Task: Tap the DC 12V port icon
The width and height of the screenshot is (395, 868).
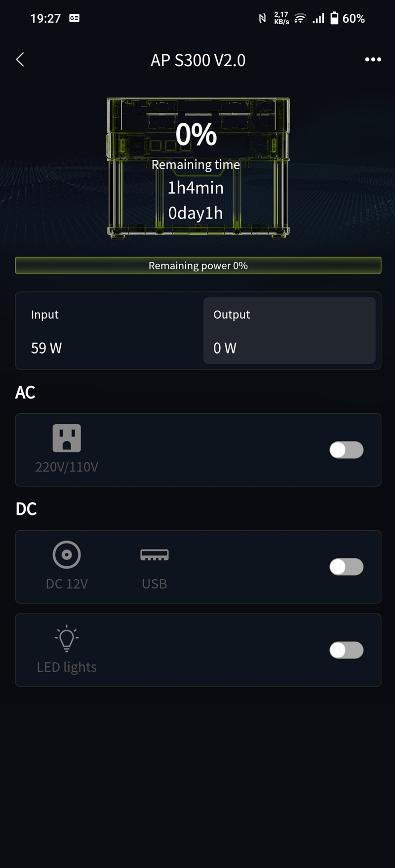Action: pyautogui.click(x=67, y=554)
